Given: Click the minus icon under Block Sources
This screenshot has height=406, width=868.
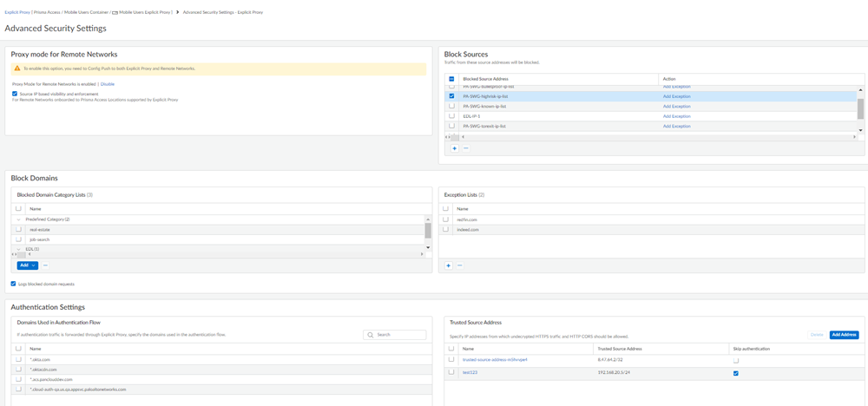Looking at the screenshot, I should pyautogui.click(x=466, y=148).
